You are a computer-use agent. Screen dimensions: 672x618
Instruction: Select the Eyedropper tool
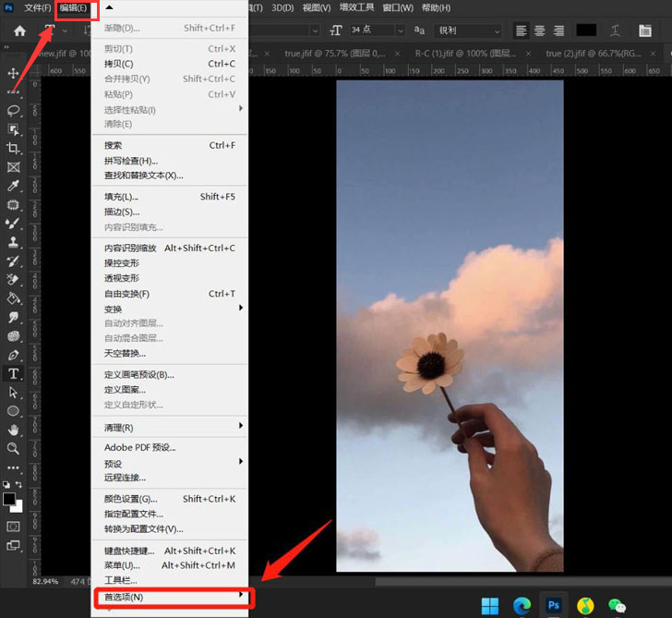pos(14,187)
